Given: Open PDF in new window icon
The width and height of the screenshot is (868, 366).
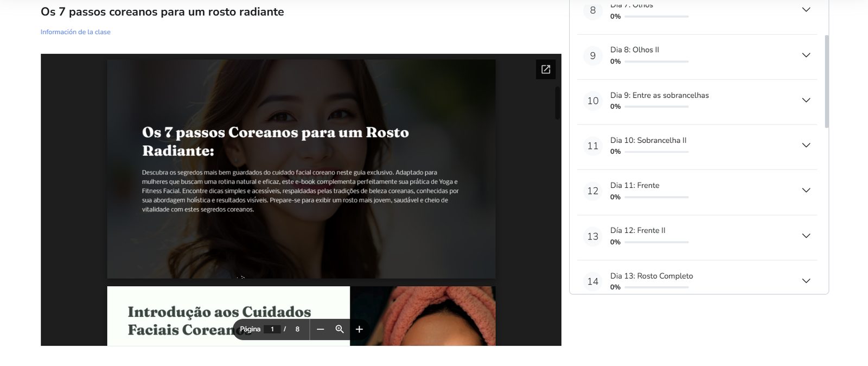Looking at the screenshot, I should click(546, 70).
